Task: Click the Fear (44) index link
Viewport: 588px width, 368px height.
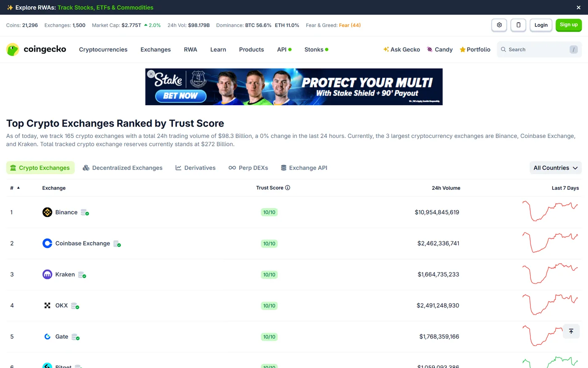Action: [x=350, y=25]
